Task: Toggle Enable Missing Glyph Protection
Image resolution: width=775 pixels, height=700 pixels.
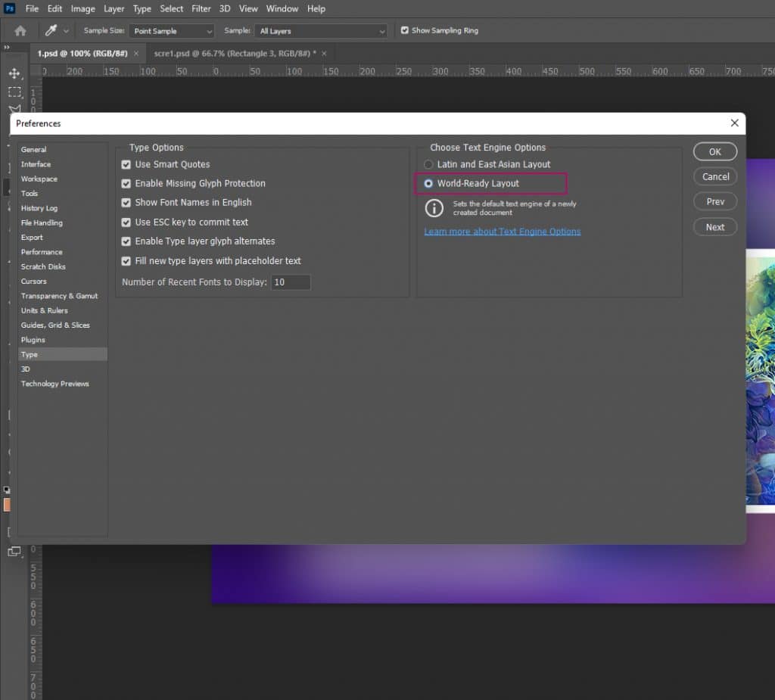Action: (x=126, y=184)
